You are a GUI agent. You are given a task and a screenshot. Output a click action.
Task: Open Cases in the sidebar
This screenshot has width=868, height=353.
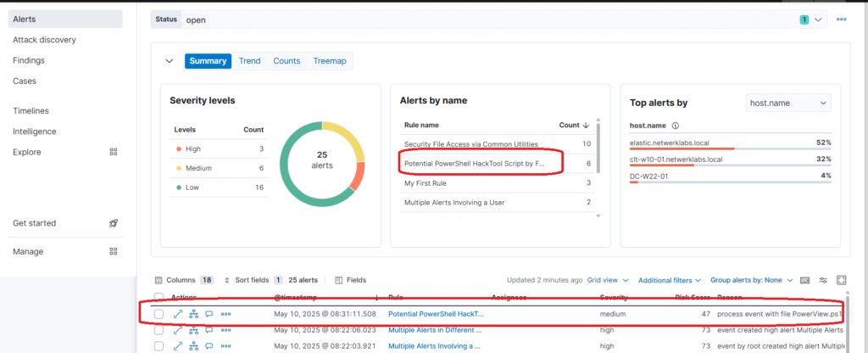pyautogui.click(x=25, y=81)
